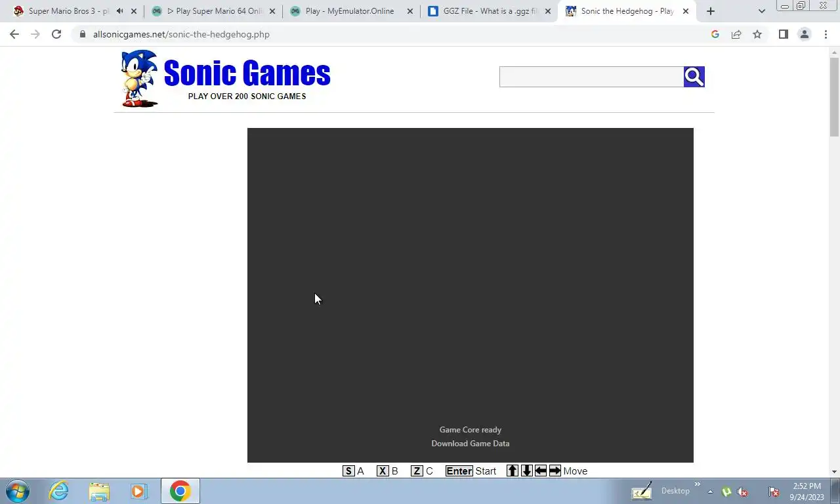Click the PLAY OVER 200 SONIC GAMES tagline
The height and width of the screenshot is (504, 840).
tap(247, 96)
